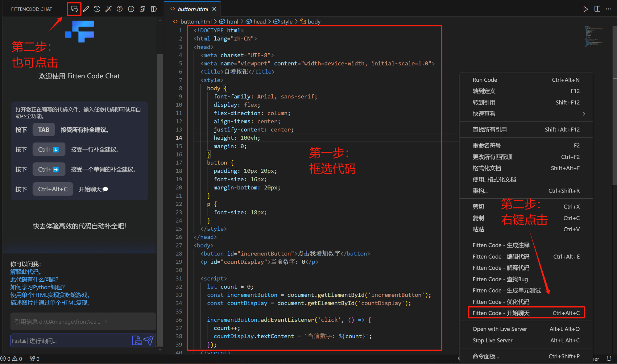Choose 查找所有引用 in context menu
Viewport: 617px width, 364px height.
click(526, 130)
